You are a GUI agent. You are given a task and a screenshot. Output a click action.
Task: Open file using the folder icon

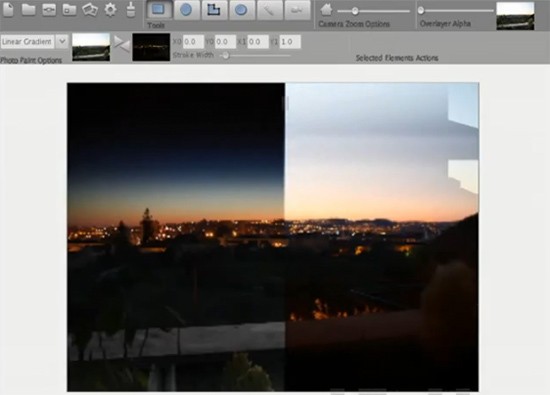[x=28, y=9]
